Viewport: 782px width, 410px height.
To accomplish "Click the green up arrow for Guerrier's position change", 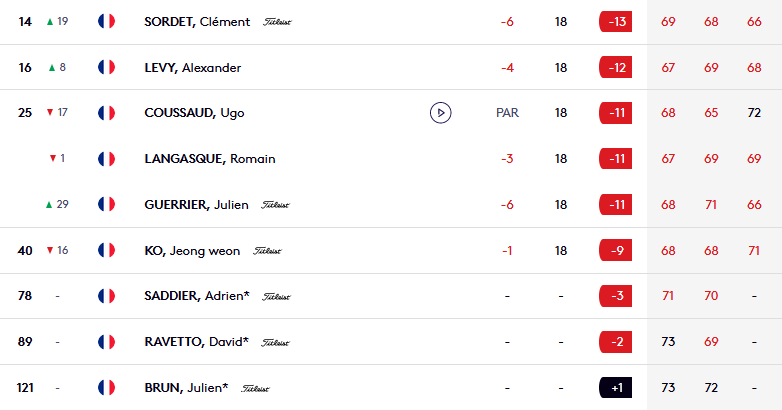I will [49, 205].
